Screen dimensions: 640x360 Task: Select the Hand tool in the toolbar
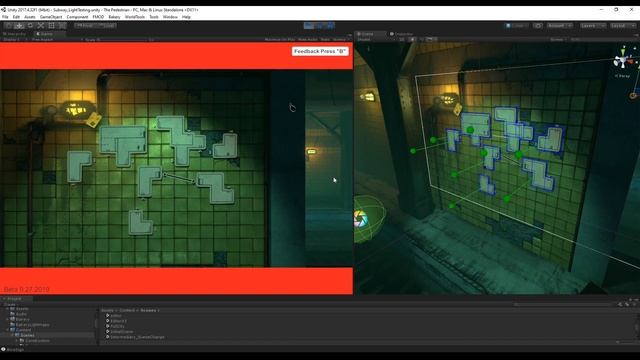pos(9,25)
